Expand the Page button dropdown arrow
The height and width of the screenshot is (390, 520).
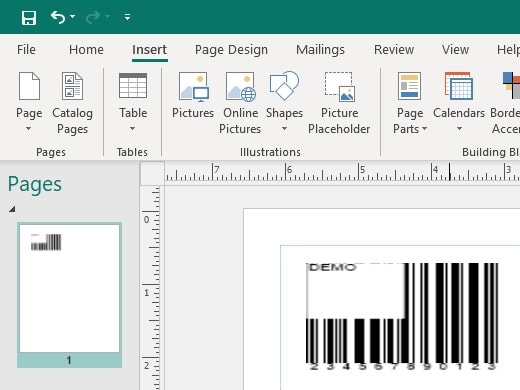29,128
